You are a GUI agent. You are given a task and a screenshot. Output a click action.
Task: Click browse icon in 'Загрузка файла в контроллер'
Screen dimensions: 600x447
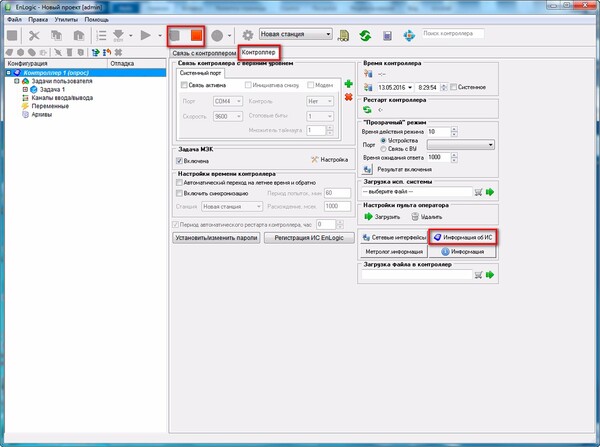(478, 275)
